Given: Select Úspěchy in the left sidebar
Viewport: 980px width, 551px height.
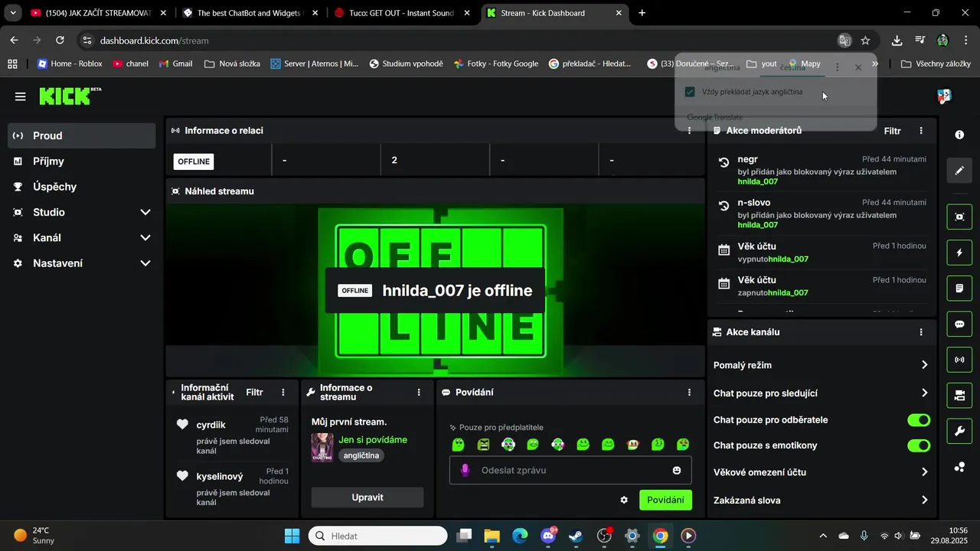Looking at the screenshot, I should click(82, 187).
